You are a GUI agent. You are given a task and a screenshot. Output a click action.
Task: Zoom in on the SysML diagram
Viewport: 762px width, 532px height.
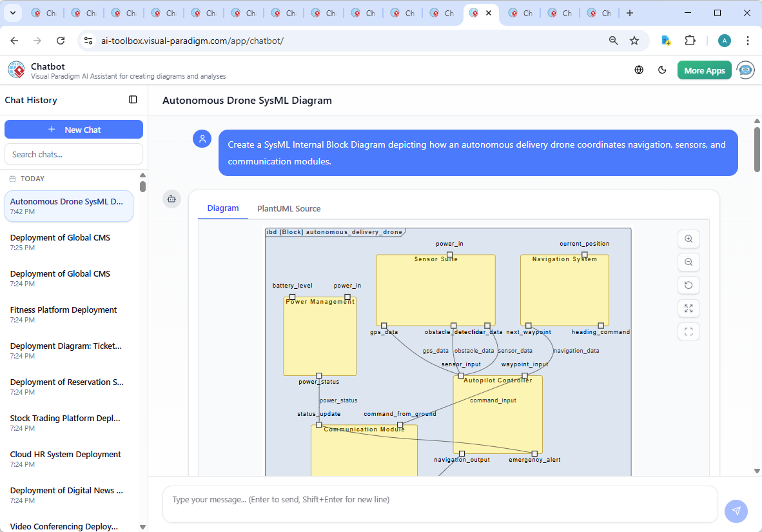689,239
